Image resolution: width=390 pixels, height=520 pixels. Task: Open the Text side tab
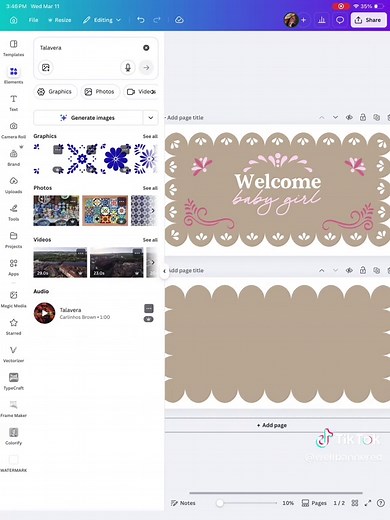coord(14,103)
